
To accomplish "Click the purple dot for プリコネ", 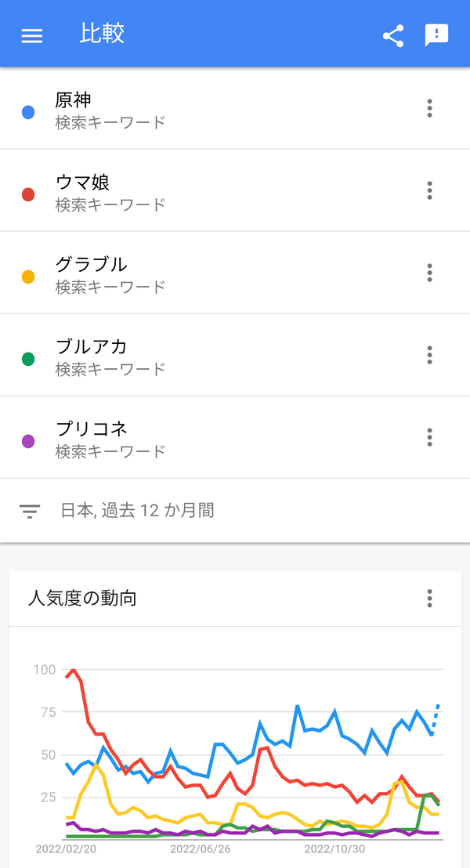I will click(x=28, y=441).
